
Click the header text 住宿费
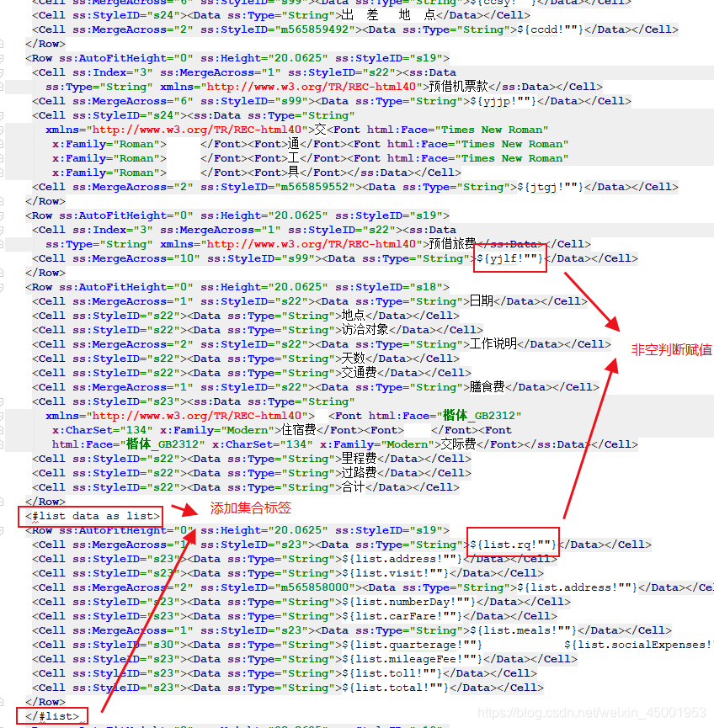pos(298,430)
